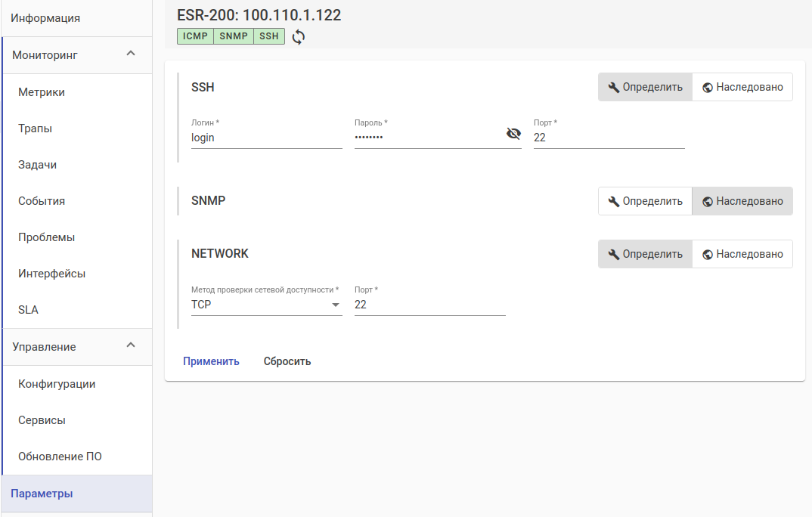Select Определить for NETWORK
This screenshot has height=517, width=812.
pos(645,254)
